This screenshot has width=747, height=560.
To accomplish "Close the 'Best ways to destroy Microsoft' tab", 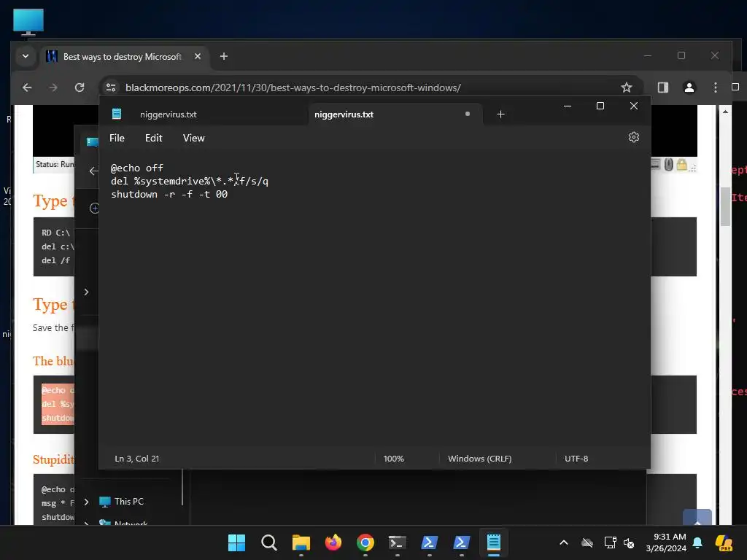I will pyautogui.click(x=197, y=56).
